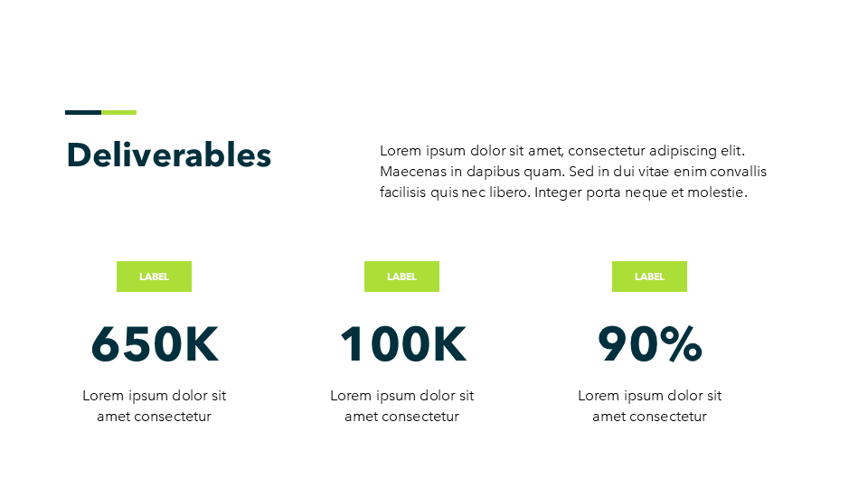Select the 100K statistic number
The width and height of the screenshot is (868, 488).
(402, 344)
